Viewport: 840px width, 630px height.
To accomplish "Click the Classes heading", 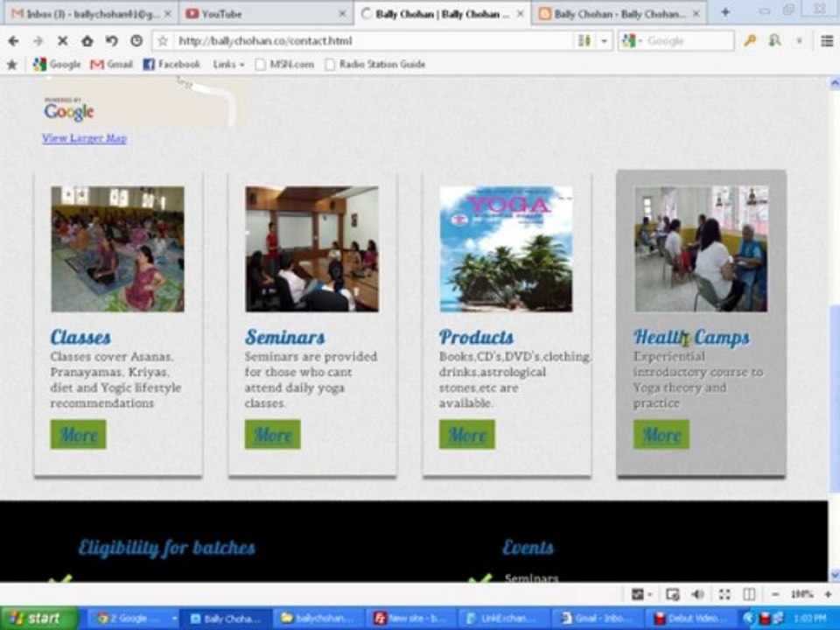I will coord(80,338).
